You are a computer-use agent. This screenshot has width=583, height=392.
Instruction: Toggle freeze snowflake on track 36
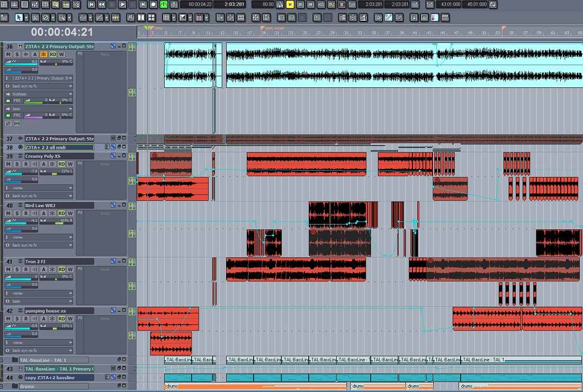click(x=43, y=55)
